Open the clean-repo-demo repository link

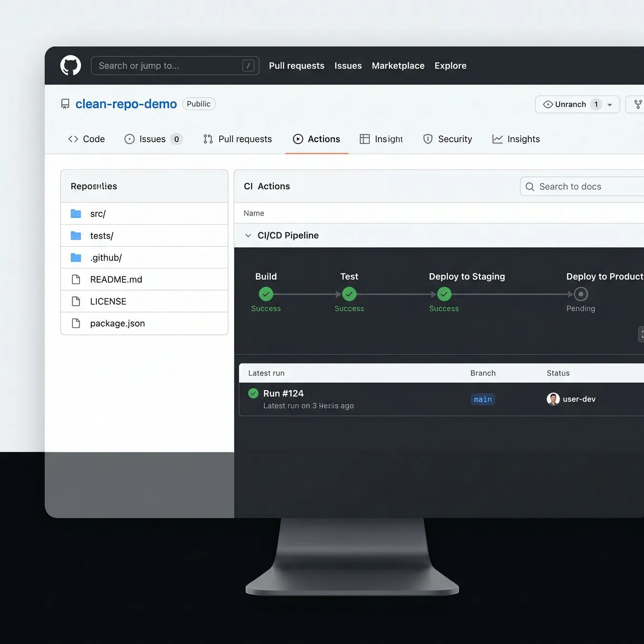click(126, 104)
